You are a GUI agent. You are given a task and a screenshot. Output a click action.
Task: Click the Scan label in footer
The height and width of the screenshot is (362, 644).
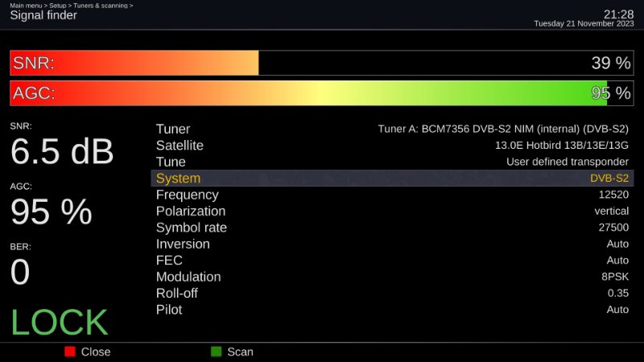(x=240, y=352)
